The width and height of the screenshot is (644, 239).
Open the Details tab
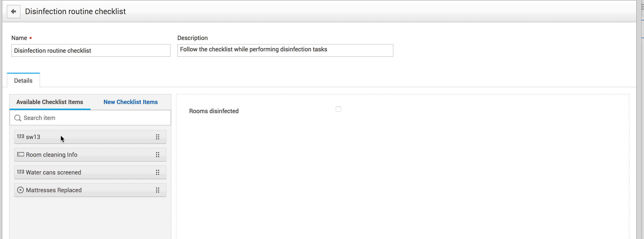[23, 80]
